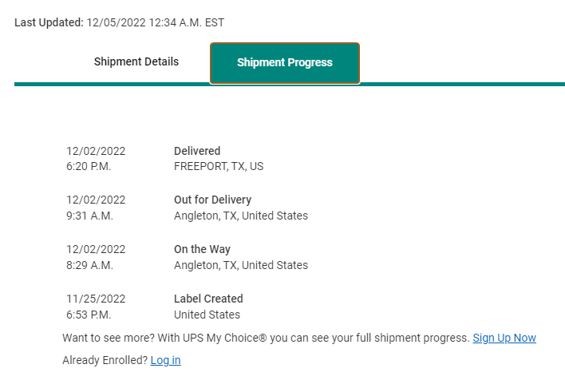
Task: Switch to the Shipment Details tab
Action: (136, 61)
